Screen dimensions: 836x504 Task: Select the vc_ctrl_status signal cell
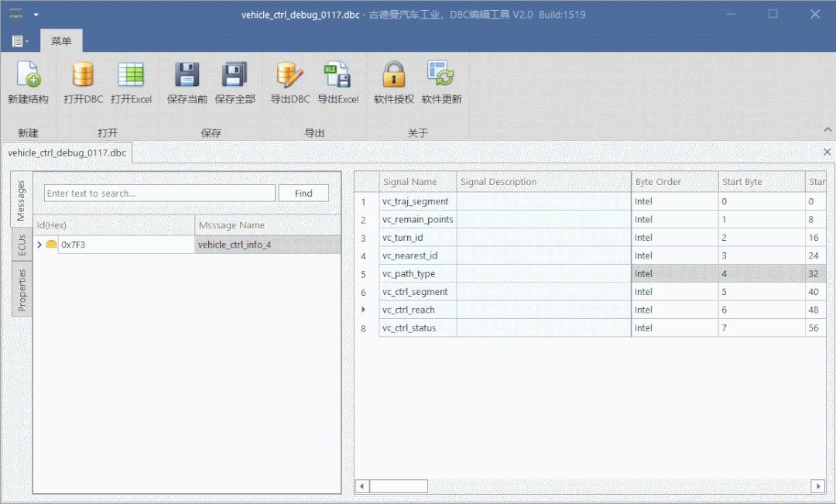417,328
